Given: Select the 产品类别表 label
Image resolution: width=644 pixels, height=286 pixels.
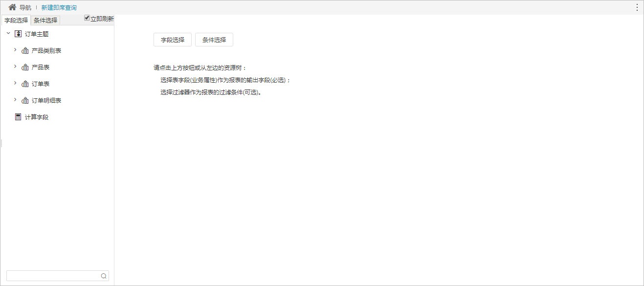Looking at the screenshot, I should pyautogui.click(x=46, y=51).
